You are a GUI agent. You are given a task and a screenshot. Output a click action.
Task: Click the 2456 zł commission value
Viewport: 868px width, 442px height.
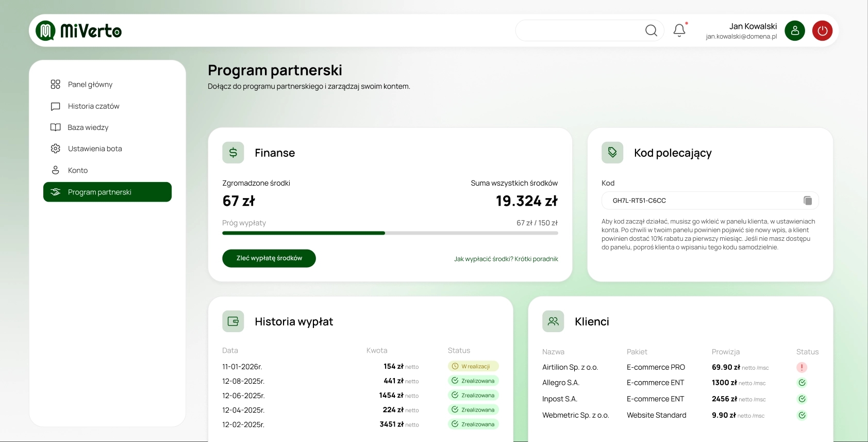click(x=724, y=399)
